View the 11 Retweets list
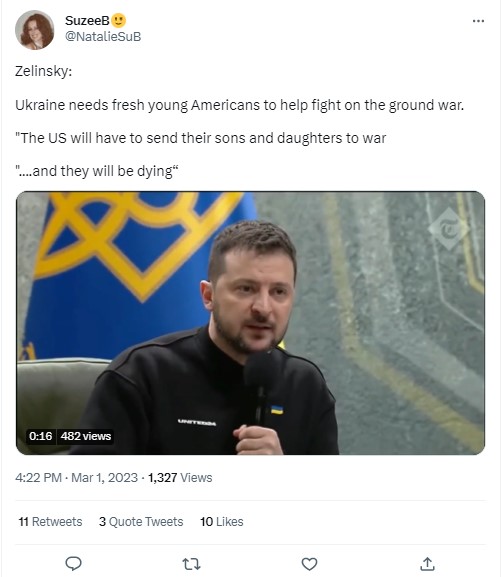The height and width of the screenshot is (577, 502). [x=50, y=521]
